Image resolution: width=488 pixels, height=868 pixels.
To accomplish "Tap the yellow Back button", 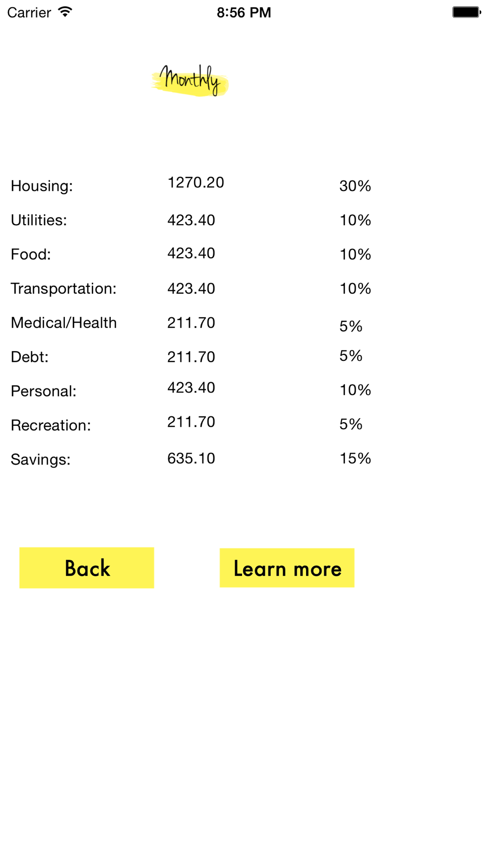I will pos(87,568).
